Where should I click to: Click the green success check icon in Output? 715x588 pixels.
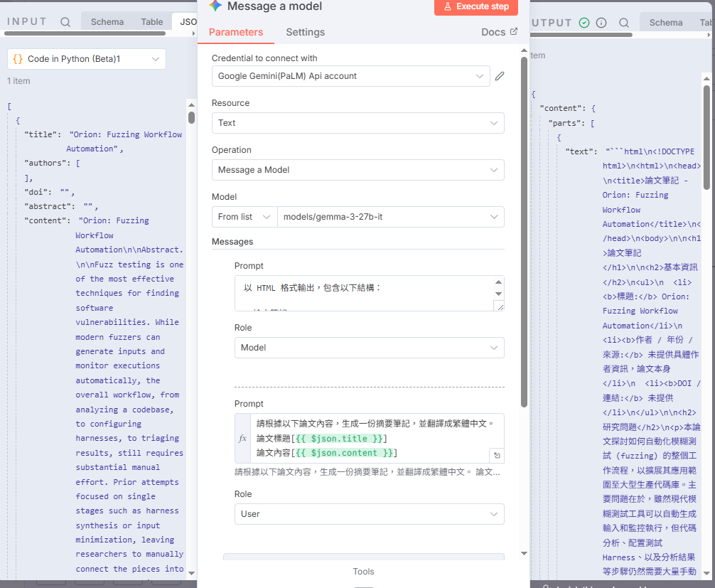pyautogui.click(x=584, y=23)
